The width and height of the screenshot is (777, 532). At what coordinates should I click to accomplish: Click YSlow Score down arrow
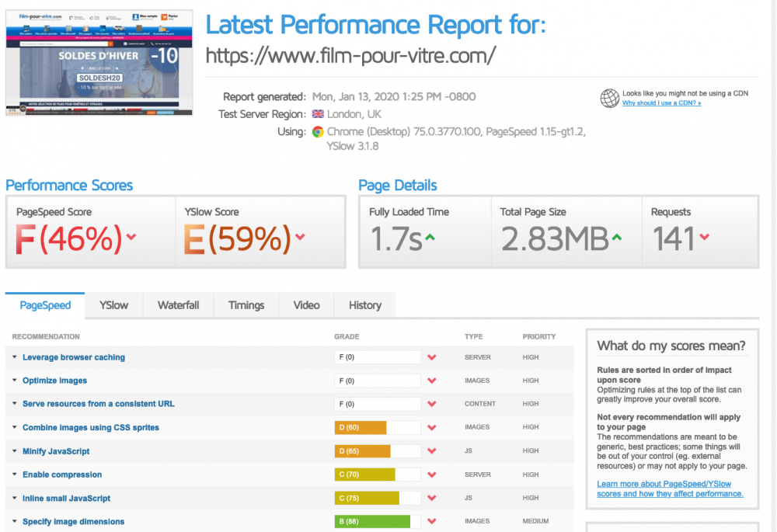300,237
